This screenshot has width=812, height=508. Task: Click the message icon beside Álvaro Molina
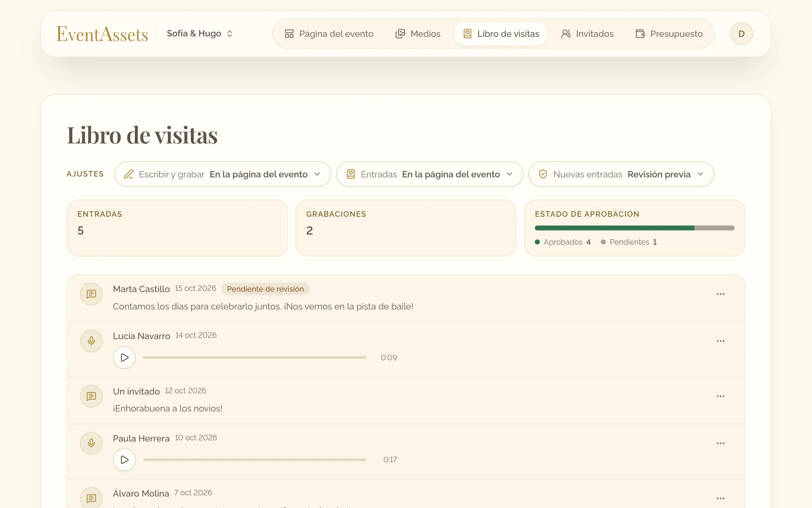click(91, 498)
